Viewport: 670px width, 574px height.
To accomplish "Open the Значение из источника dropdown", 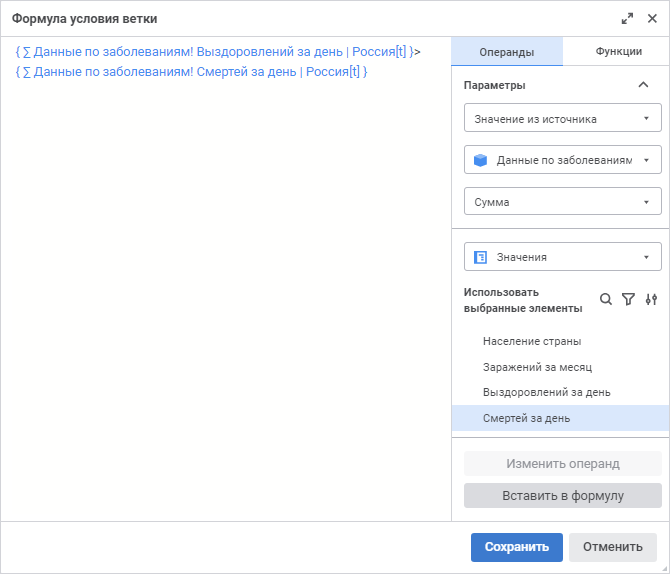I will click(562, 119).
